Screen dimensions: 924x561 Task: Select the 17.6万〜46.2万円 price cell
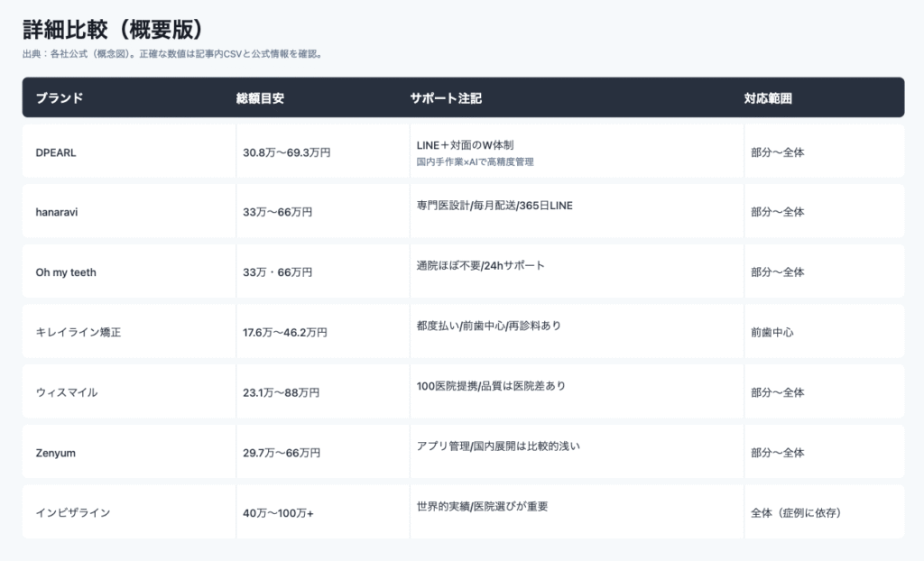[284, 332]
